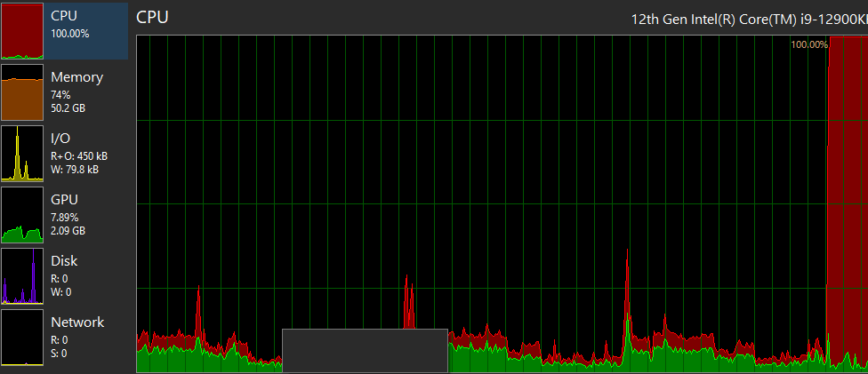This screenshot has width=868, height=374.
Task: Open the I/O mini graph thumbnail
Action: click(x=22, y=154)
